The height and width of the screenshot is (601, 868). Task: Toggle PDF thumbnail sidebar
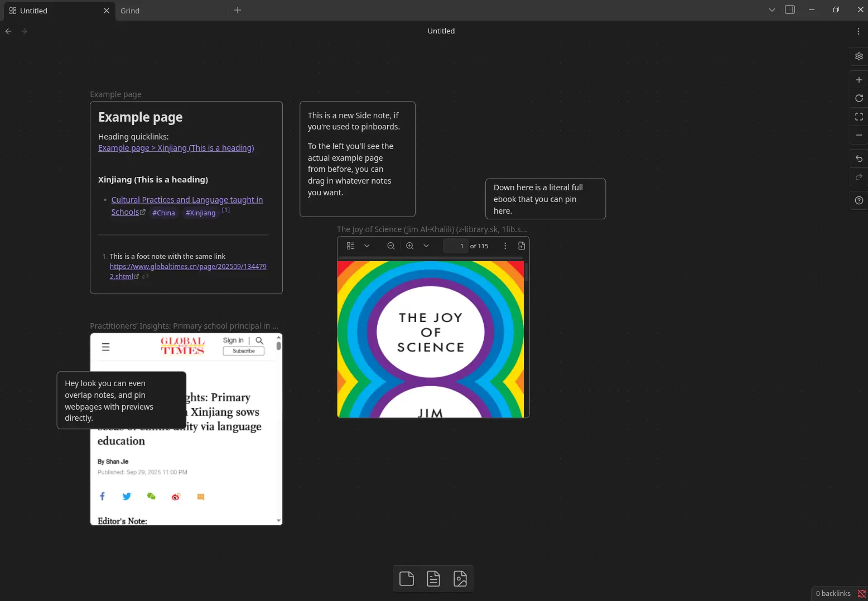(350, 246)
